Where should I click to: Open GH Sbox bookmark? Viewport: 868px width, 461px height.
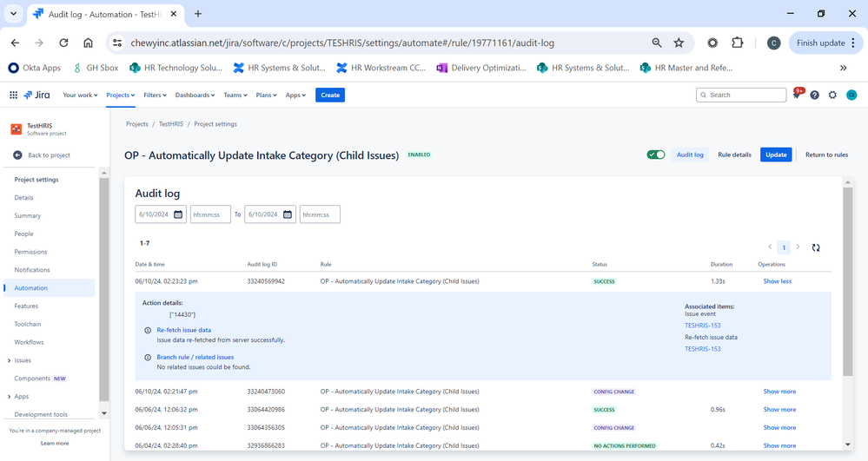96,68
